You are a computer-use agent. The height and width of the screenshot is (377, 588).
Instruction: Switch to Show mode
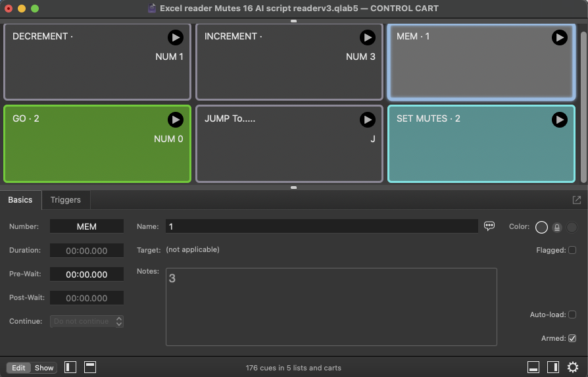(x=44, y=368)
